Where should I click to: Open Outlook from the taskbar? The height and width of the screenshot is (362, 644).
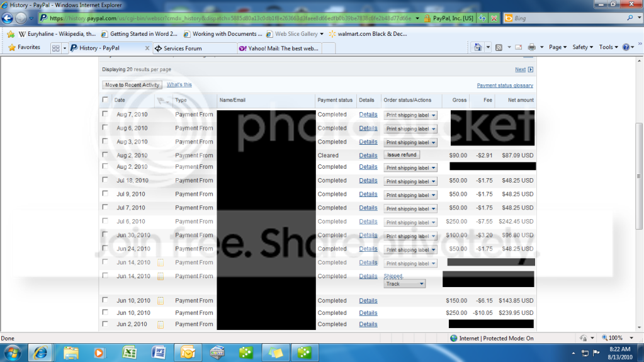(x=188, y=353)
